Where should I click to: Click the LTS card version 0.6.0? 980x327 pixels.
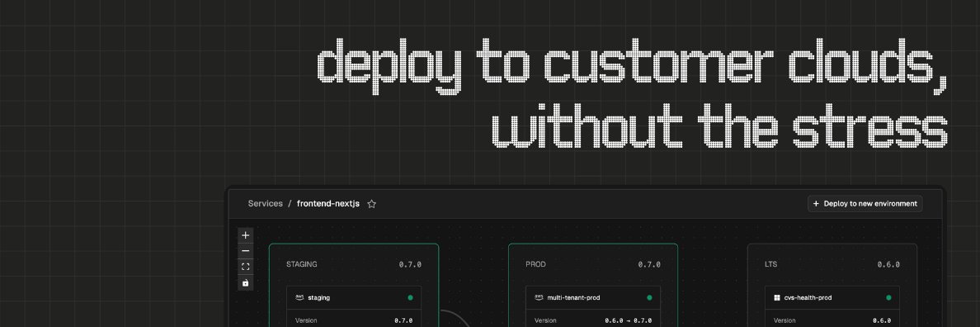[888, 264]
